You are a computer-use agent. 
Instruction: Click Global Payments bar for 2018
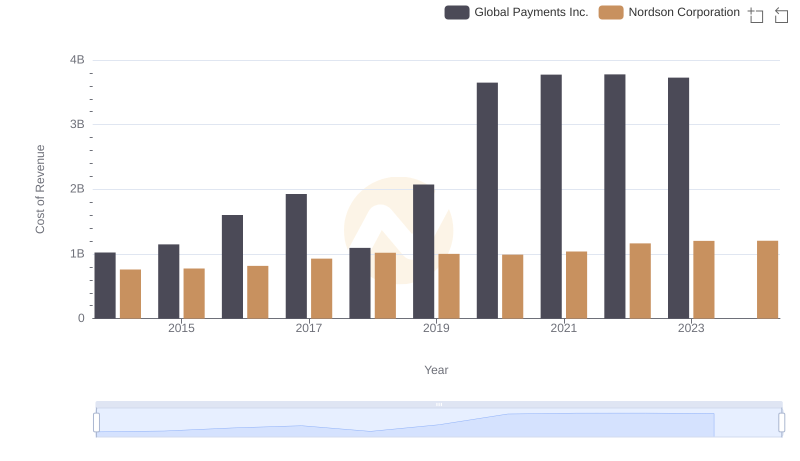(x=360, y=284)
